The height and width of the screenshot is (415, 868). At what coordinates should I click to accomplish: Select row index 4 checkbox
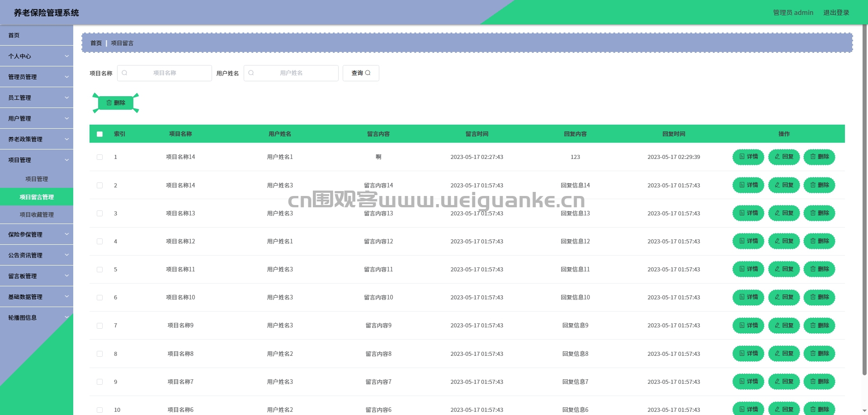tap(99, 241)
